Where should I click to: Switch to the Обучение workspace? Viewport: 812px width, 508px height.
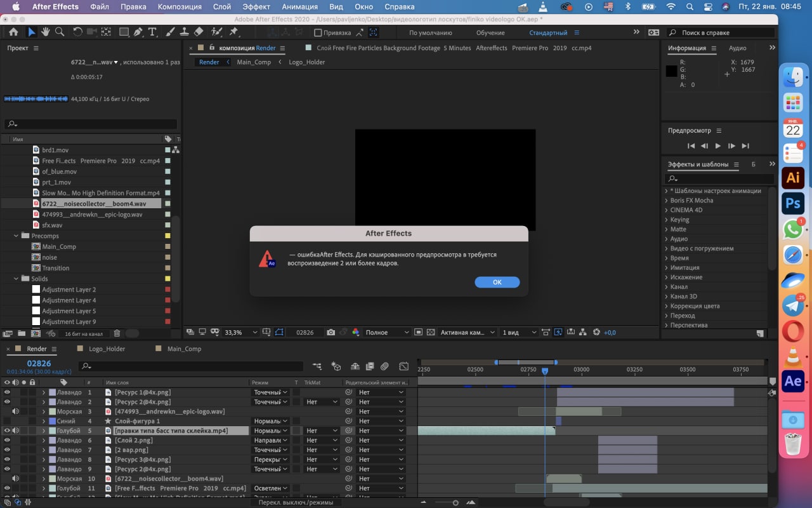tap(490, 32)
